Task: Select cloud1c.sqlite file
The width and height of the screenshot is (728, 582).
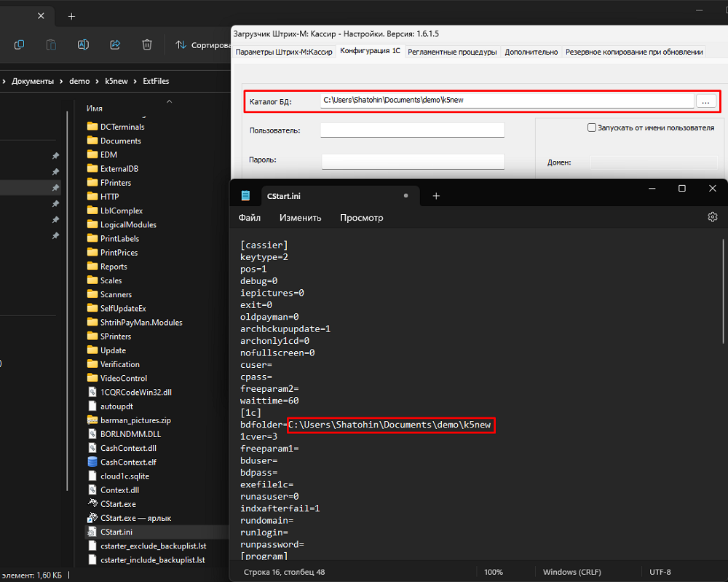Action: 119,476
